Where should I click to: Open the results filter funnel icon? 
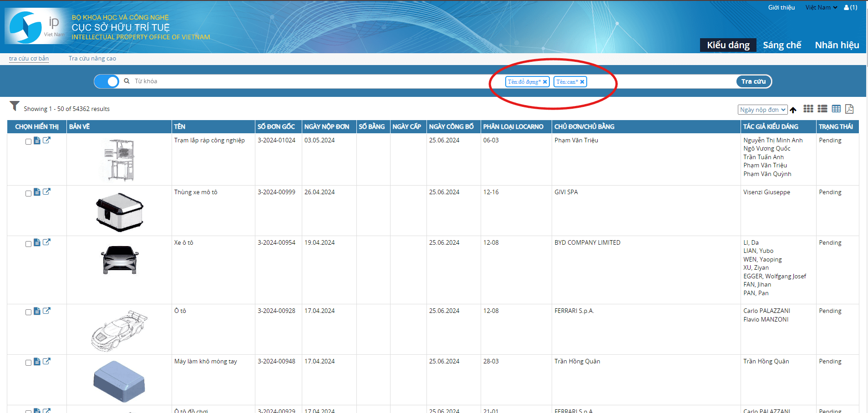click(x=15, y=106)
